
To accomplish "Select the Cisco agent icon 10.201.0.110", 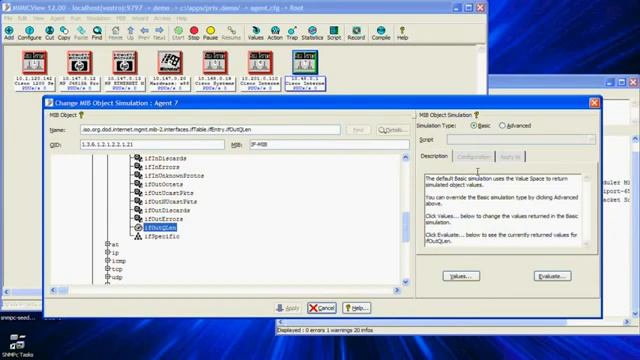I will (260, 62).
